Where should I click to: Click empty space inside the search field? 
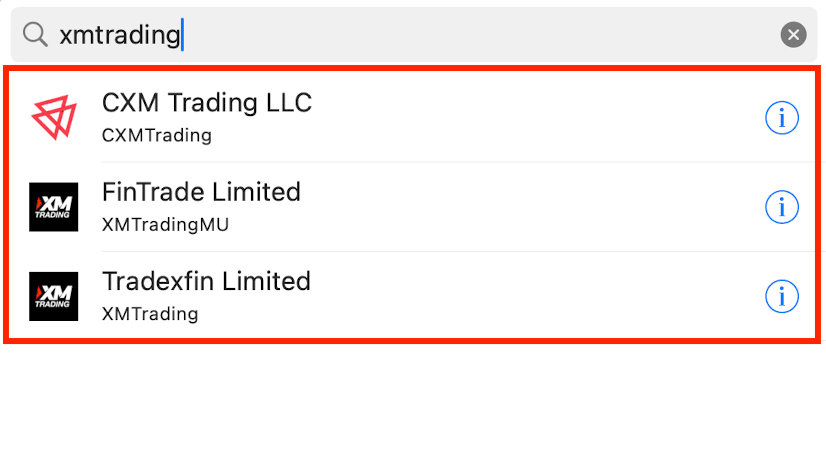(474, 35)
